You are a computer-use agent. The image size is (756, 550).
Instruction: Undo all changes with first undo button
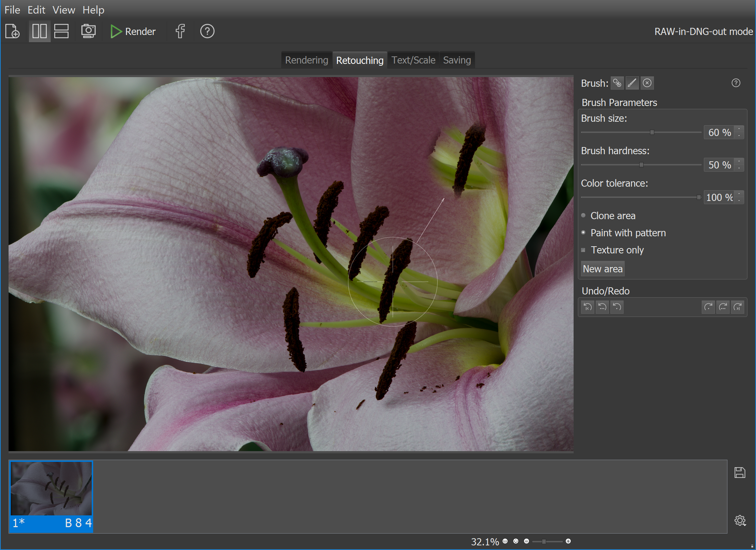[x=588, y=307]
